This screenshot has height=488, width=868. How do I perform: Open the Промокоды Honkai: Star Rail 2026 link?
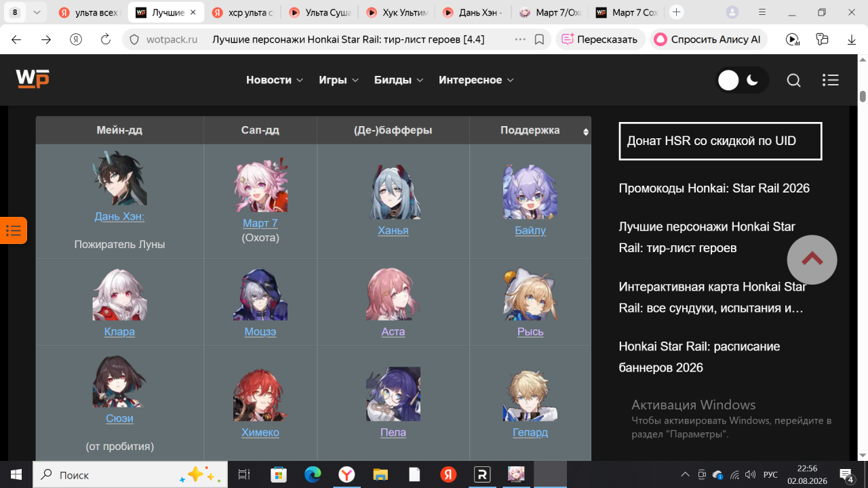[x=714, y=188]
